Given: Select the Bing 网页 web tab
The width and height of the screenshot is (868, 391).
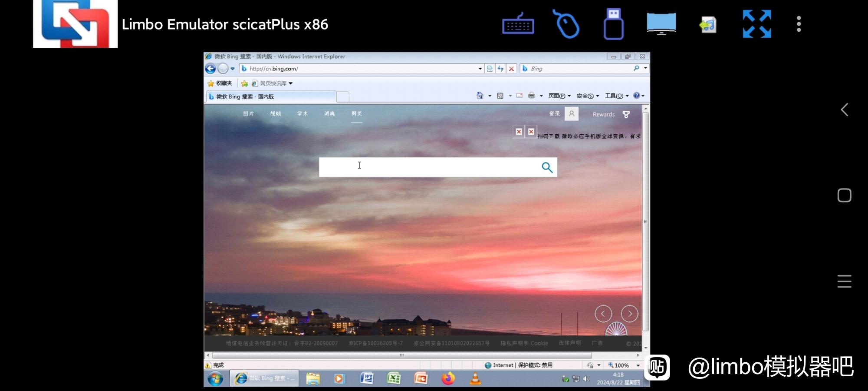Looking at the screenshot, I should [357, 114].
